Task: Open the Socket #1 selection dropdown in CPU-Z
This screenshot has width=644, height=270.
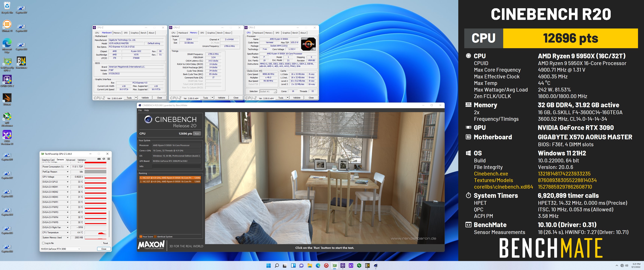Action: click(268, 91)
